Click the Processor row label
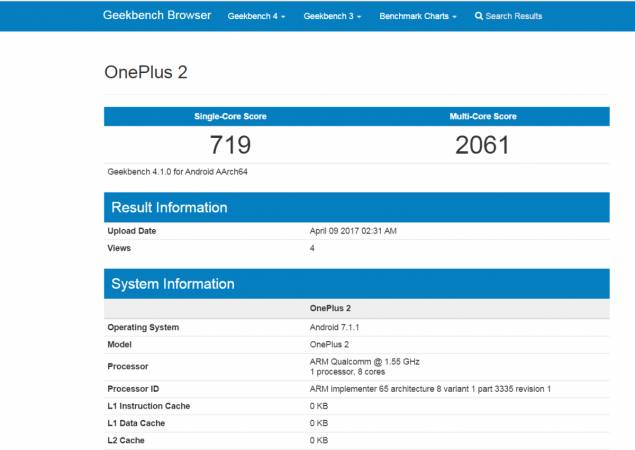This screenshot has width=635, height=450. [x=128, y=367]
